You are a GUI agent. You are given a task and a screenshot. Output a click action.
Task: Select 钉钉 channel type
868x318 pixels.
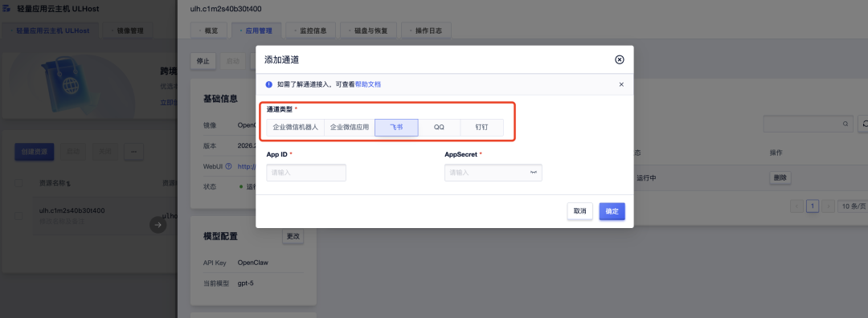click(481, 127)
